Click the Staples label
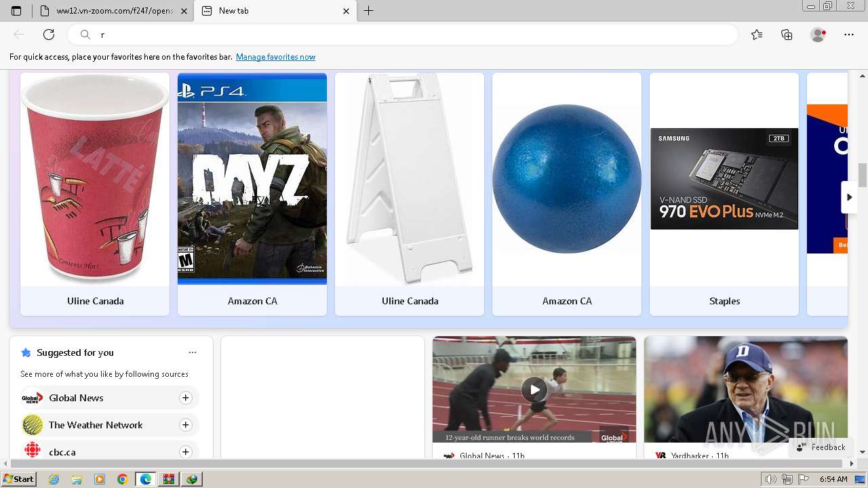 pos(724,301)
